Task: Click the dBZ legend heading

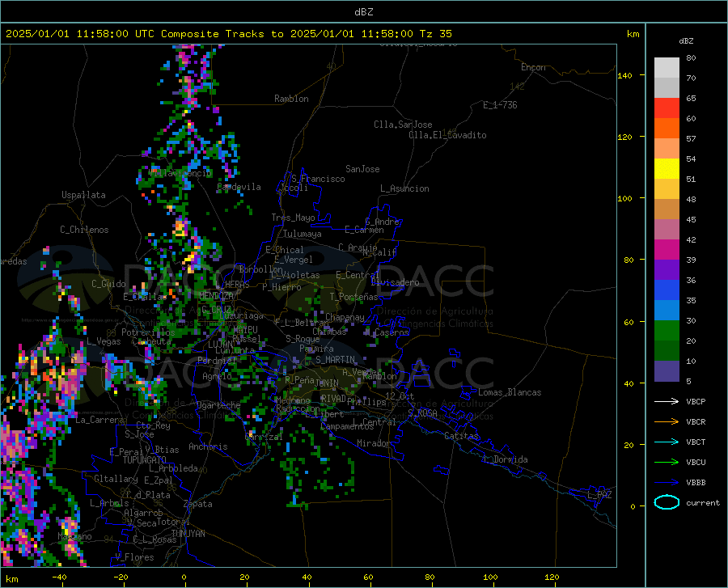Action: (686, 40)
